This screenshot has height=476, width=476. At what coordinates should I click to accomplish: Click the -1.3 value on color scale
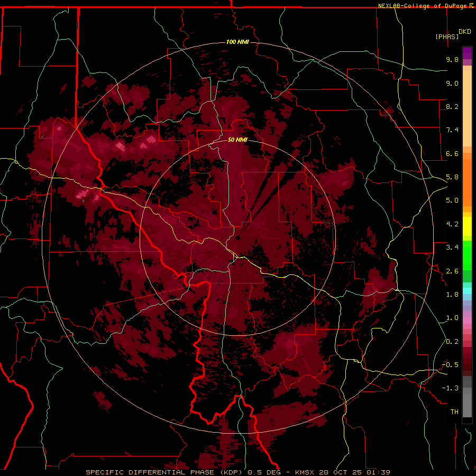coord(450,388)
